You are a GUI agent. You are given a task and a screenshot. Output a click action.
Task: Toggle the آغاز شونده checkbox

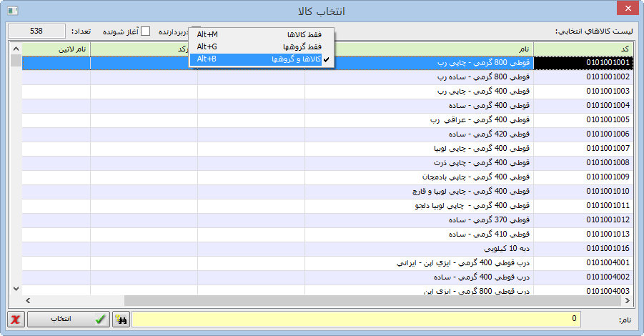(145, 31)
